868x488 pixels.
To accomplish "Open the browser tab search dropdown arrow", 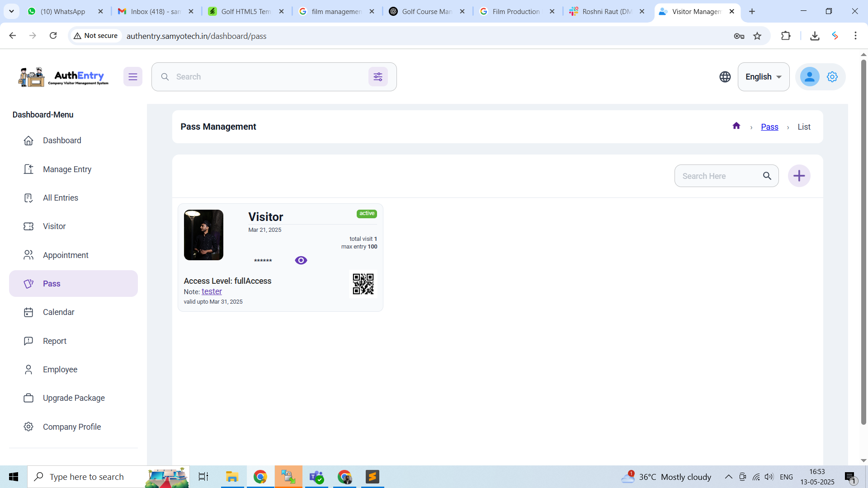I will coord(11,11).
